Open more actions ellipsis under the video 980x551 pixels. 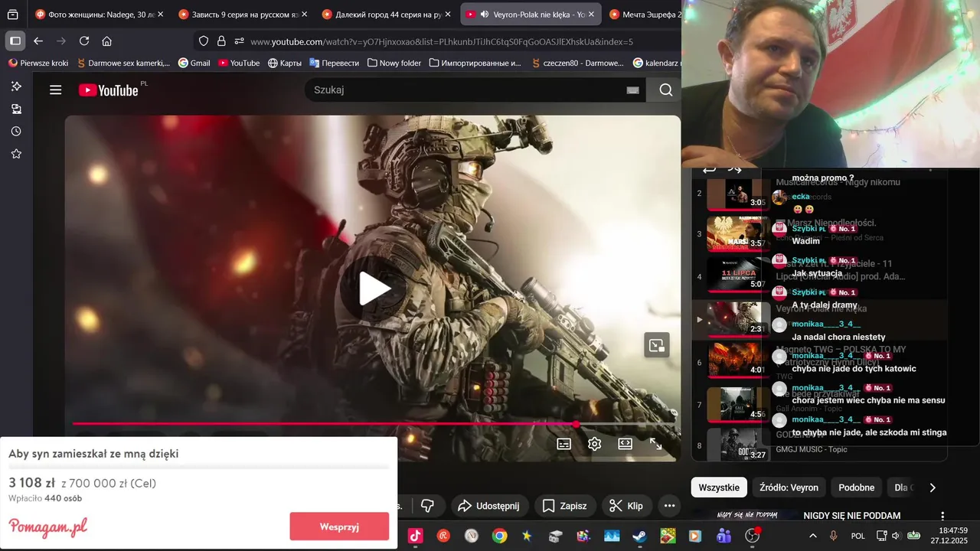(x=669, y=506)
